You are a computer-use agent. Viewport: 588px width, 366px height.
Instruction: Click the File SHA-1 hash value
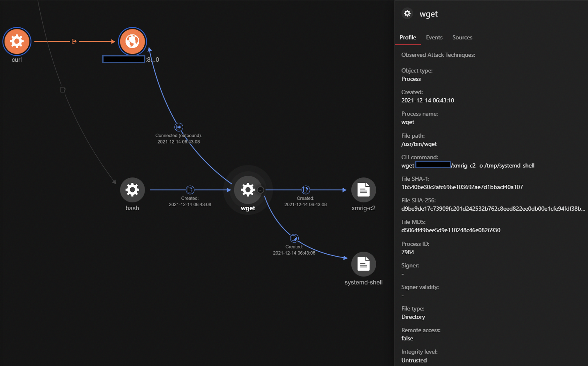click(462, 187)
